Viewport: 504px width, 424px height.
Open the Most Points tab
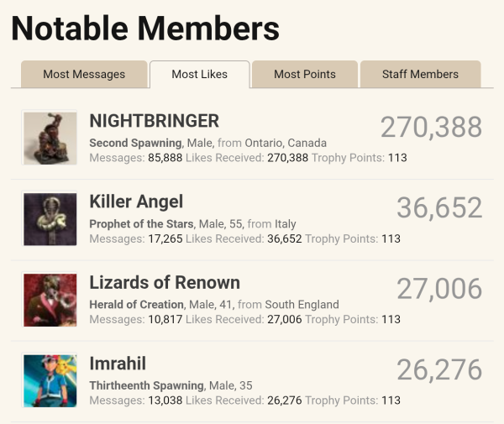coord(305,74)
